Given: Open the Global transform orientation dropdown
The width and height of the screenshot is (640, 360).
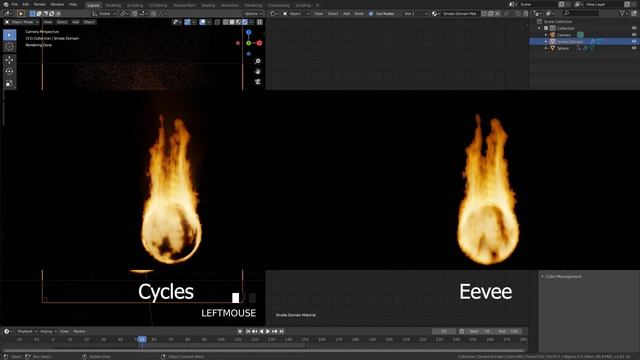Looking at the screenshot, I should [104, 13].
